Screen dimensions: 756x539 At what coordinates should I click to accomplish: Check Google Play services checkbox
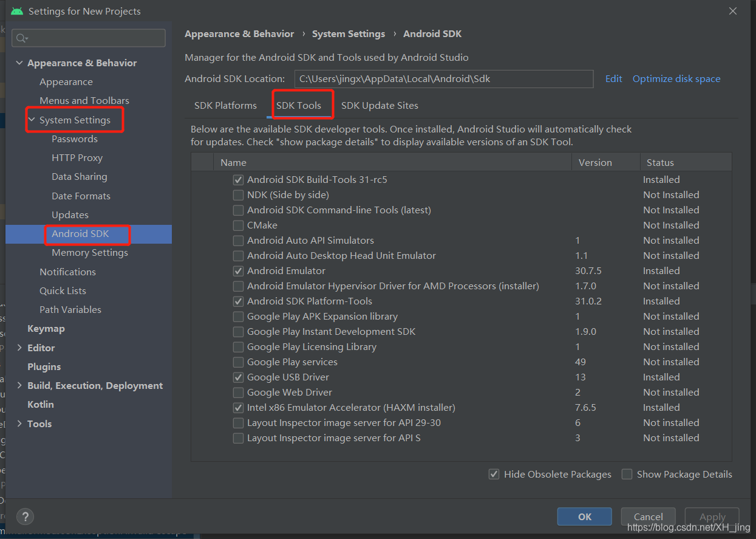[239, 362]
